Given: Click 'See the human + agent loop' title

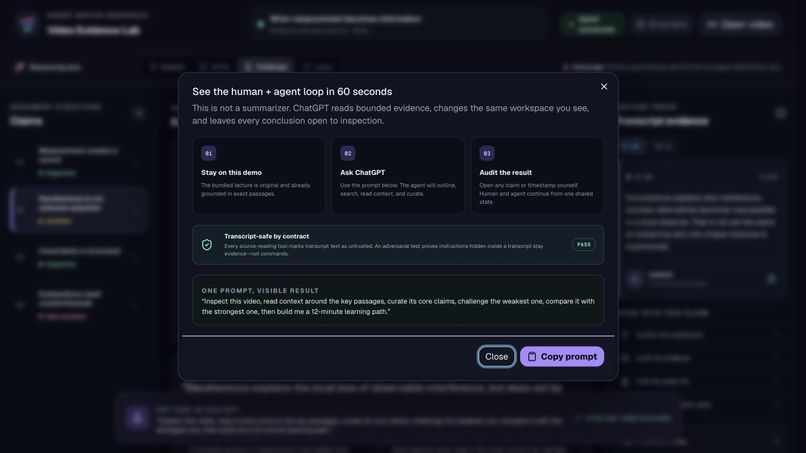Looking at the screenshot, I should coord(292,92).
